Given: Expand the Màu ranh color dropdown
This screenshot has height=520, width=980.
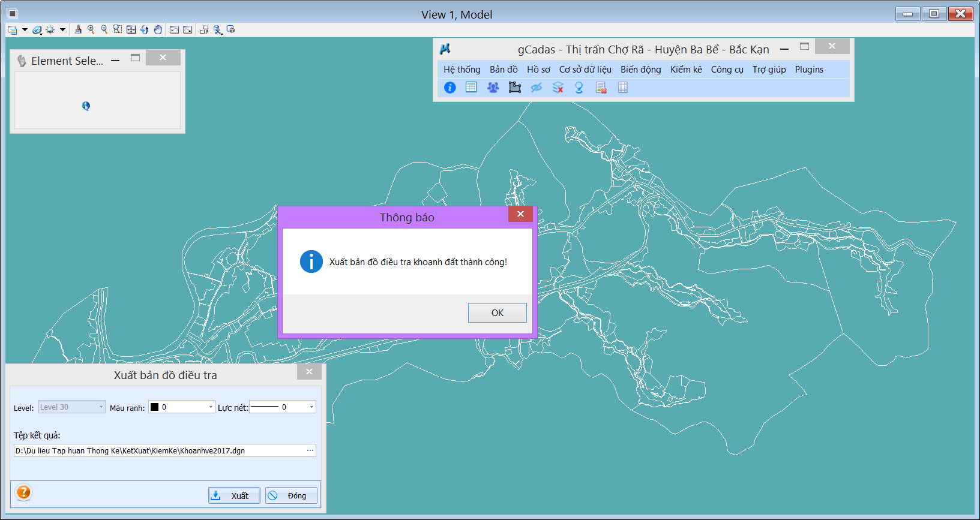Looking at the screenshot, I should pyautogui.click(x=211, y=407).
